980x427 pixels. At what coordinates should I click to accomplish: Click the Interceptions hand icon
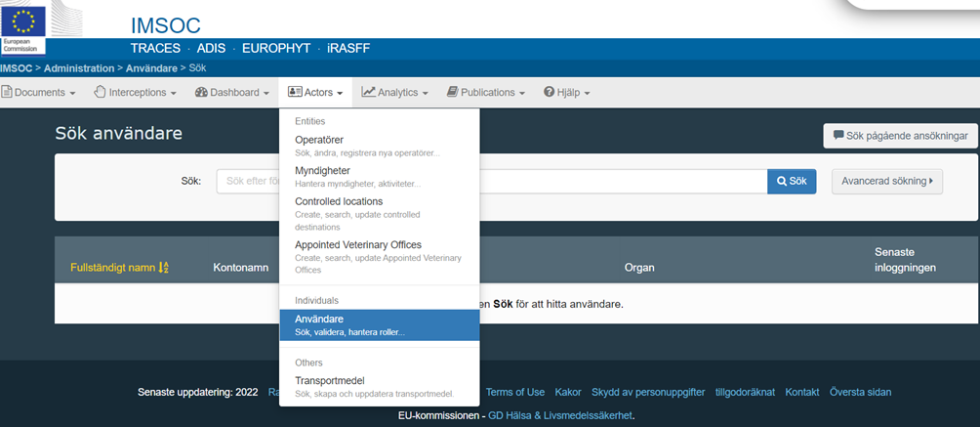[x=100, y=92]
